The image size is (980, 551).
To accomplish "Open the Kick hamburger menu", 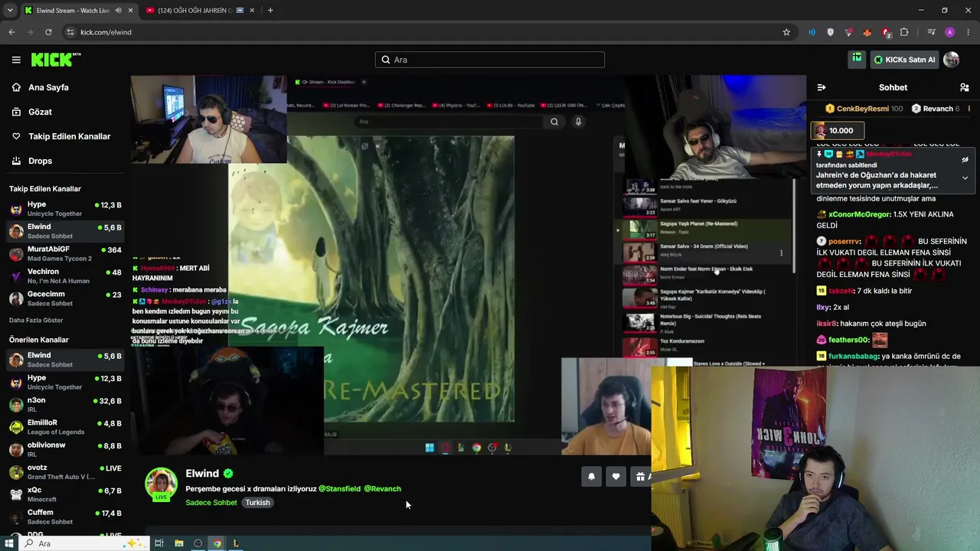I will 16,60.
